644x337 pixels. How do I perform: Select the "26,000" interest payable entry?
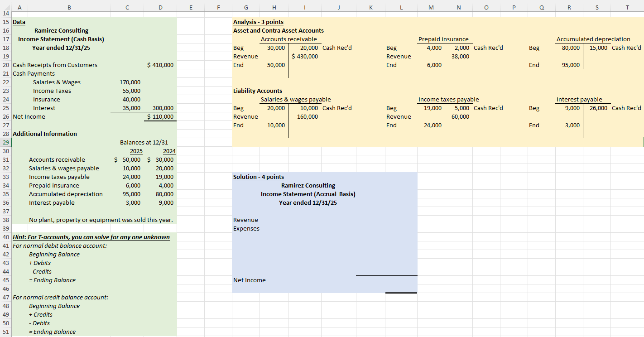[599, 108]
